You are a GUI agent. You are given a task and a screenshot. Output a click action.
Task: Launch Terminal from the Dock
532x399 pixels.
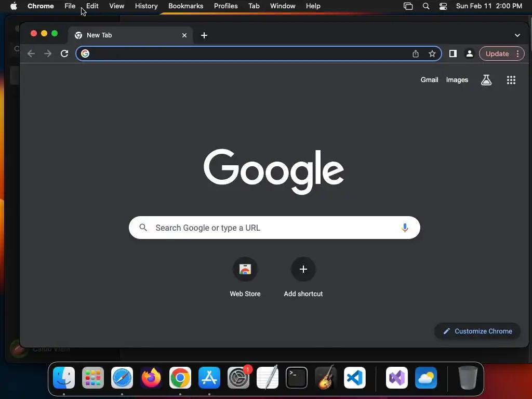pos(297,378)
